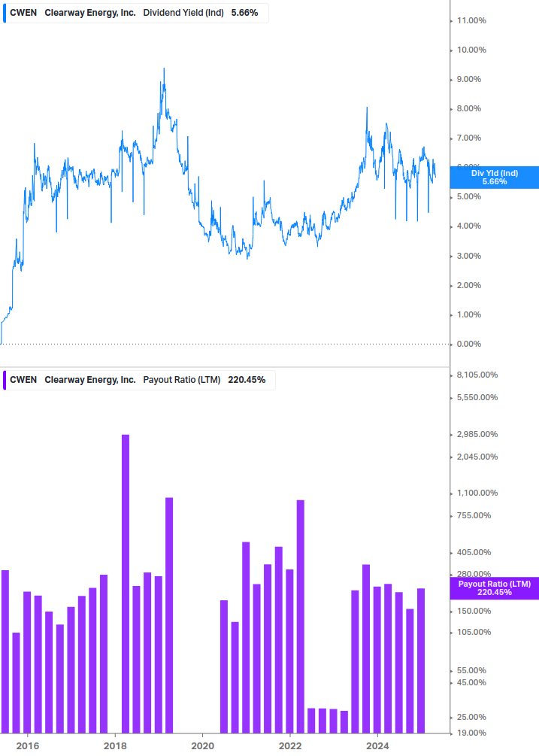
Task: Click the 2020 x-axis label
Action: [x=203, y=746]
